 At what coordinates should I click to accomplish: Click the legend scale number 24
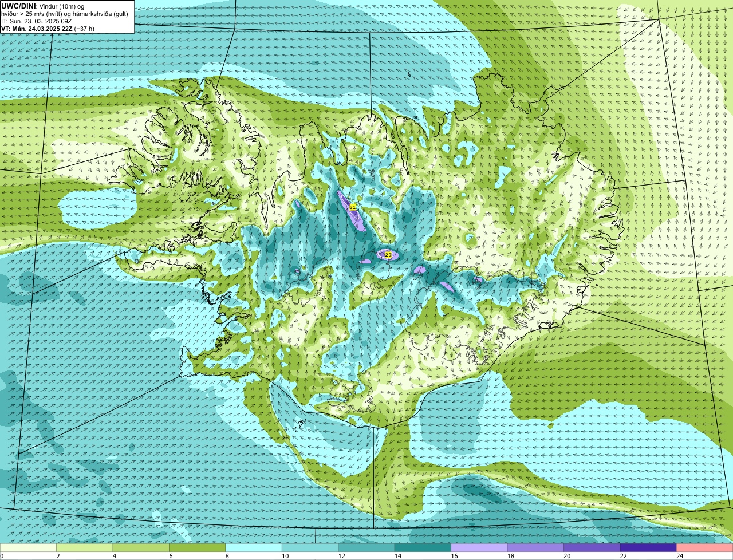680,556
